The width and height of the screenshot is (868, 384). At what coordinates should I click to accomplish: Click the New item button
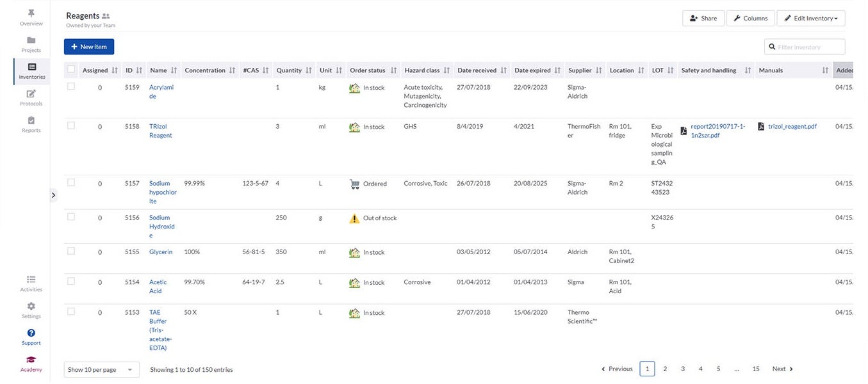click(89, 47)
